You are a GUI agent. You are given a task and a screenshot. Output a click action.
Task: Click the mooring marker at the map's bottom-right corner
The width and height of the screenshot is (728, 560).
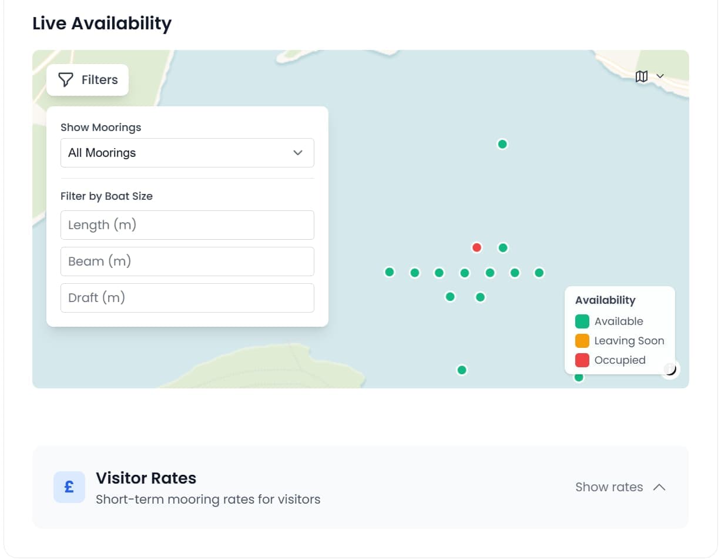[x=579, y=378]
